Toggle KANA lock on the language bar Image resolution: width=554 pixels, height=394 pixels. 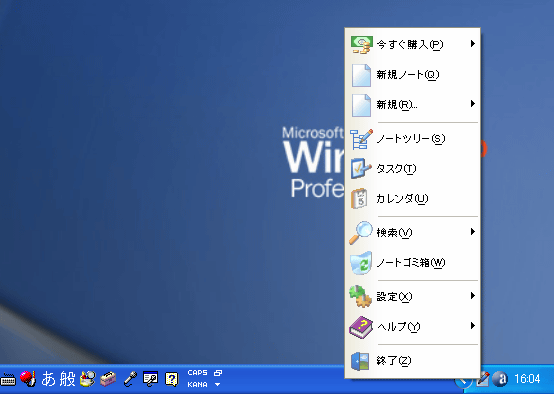click(x=198, y=384)
